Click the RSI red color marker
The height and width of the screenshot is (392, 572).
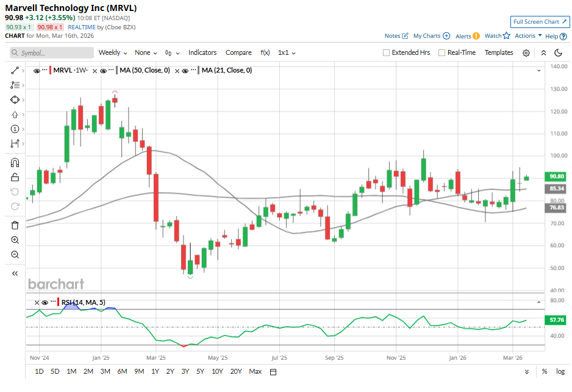coord(59,302)
